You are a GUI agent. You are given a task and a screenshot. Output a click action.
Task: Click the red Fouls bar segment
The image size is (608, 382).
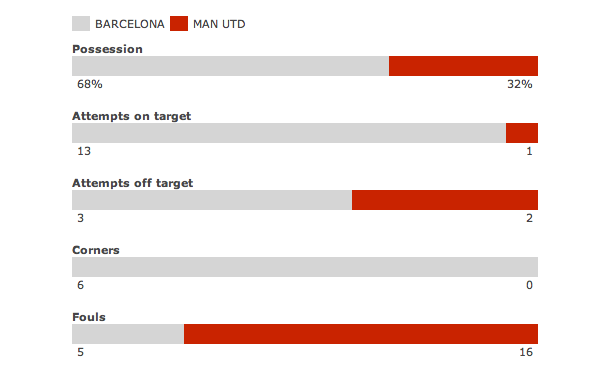pyautogui.click(x=361, y=334)
